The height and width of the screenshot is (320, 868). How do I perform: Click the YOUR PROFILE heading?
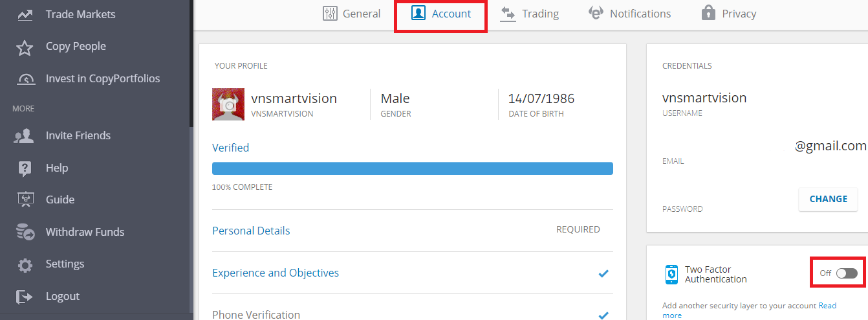pyautogui.click(x=241, y=66)
